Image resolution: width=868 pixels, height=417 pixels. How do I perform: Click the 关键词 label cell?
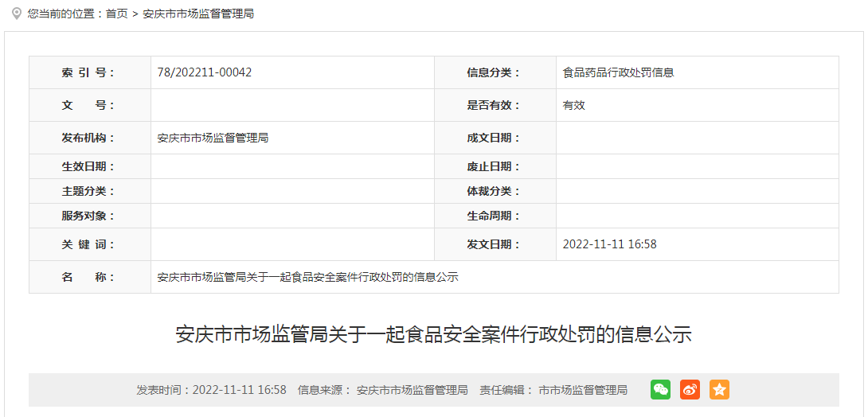(x=90, y=244)
